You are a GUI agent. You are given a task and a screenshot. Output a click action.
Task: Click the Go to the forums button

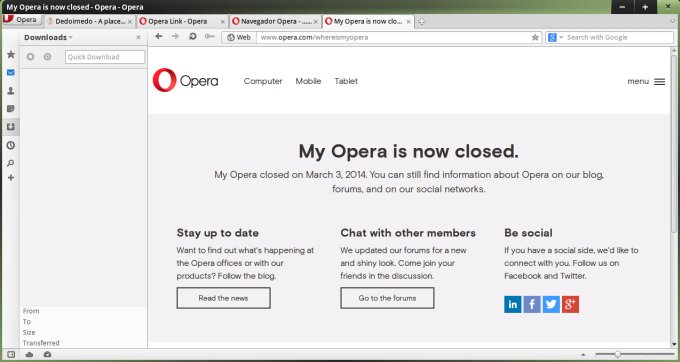387,298
